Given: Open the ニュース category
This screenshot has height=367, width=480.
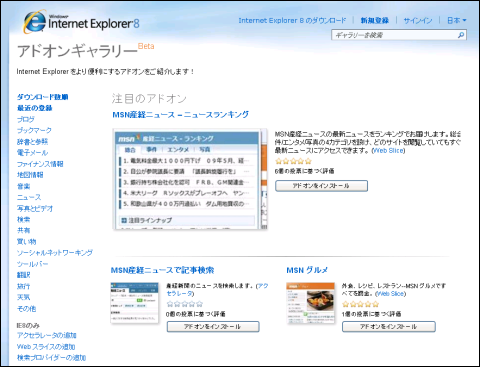Looking at the screenshot, I should pos(29,197).
